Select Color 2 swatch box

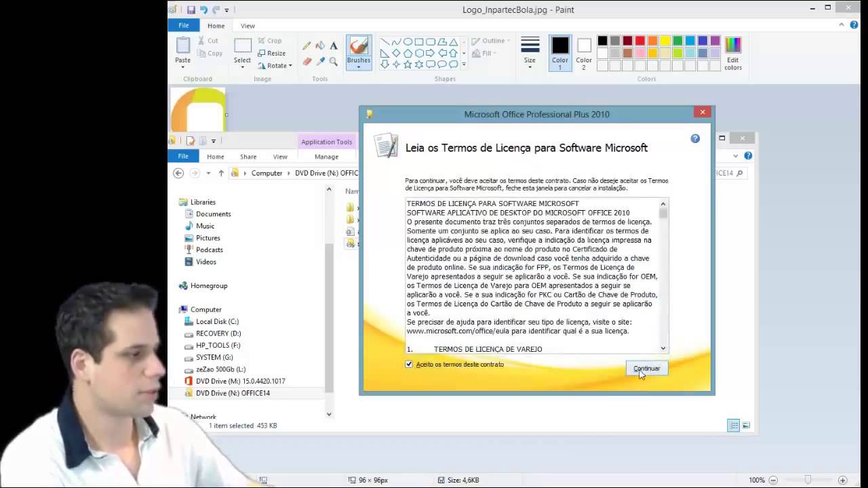(584, 54)
